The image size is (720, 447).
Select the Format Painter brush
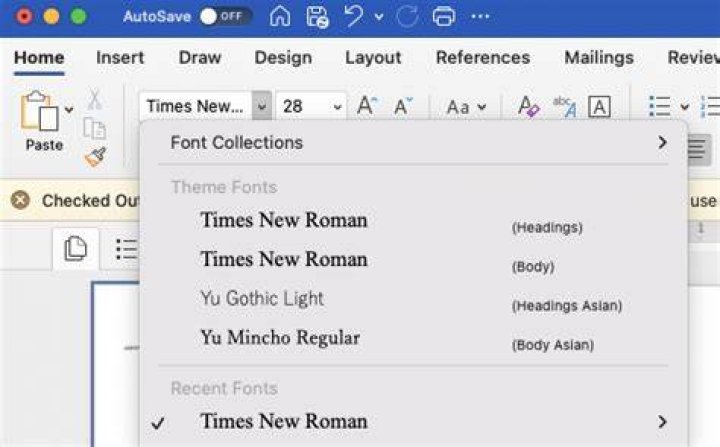click(x=96, y=157)
